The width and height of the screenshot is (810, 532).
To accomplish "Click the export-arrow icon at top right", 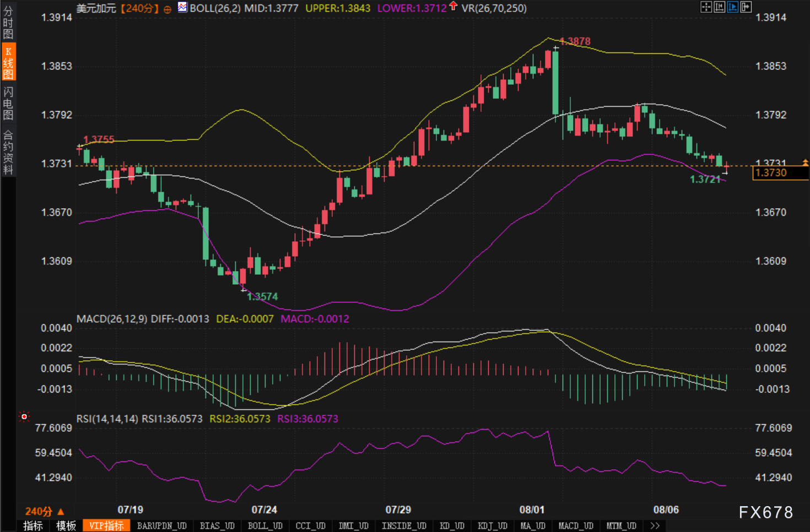I will click(746, 7).
